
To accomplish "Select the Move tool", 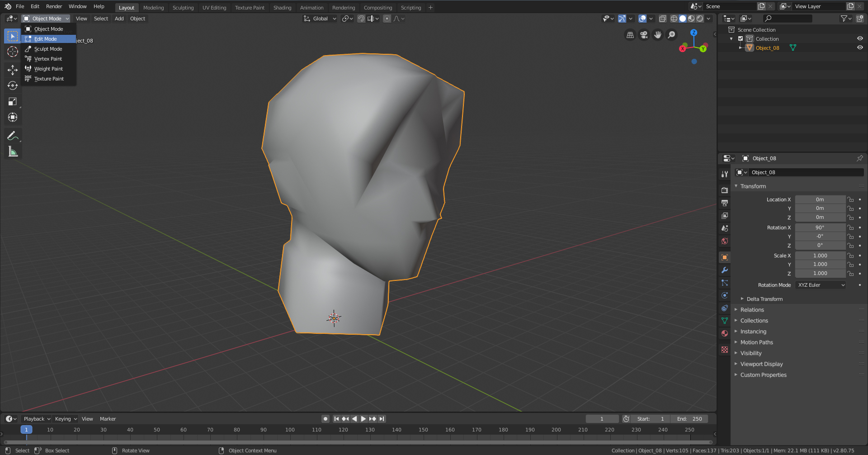I will [13, 70].
